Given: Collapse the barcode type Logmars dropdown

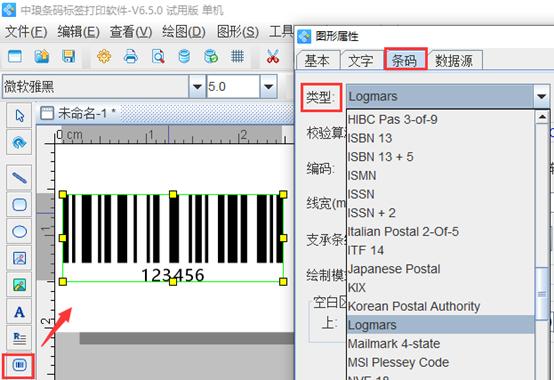Looking at the screenshot, I should pos(541,96).
